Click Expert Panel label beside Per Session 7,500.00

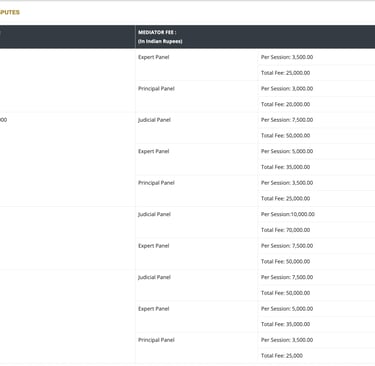[x=154, y=246]
